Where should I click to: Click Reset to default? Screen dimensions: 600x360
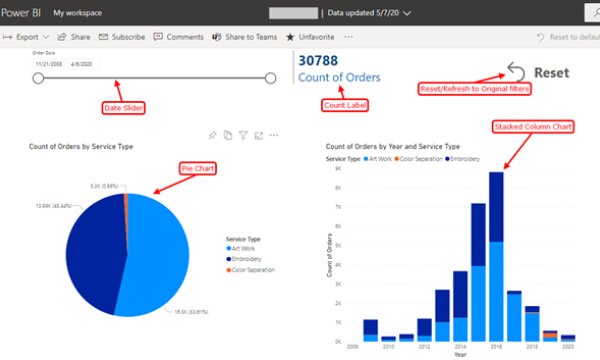point(568,37)
